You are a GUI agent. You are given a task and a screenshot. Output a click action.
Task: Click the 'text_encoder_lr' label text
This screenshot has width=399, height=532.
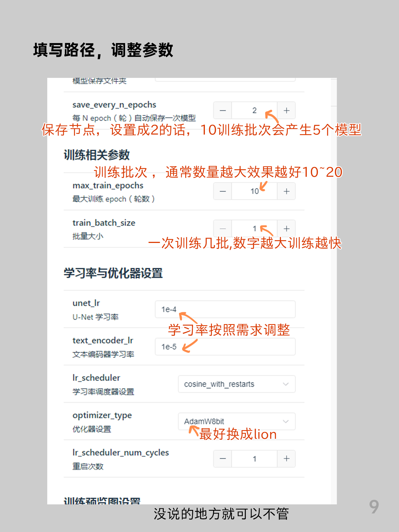point(103,341)
